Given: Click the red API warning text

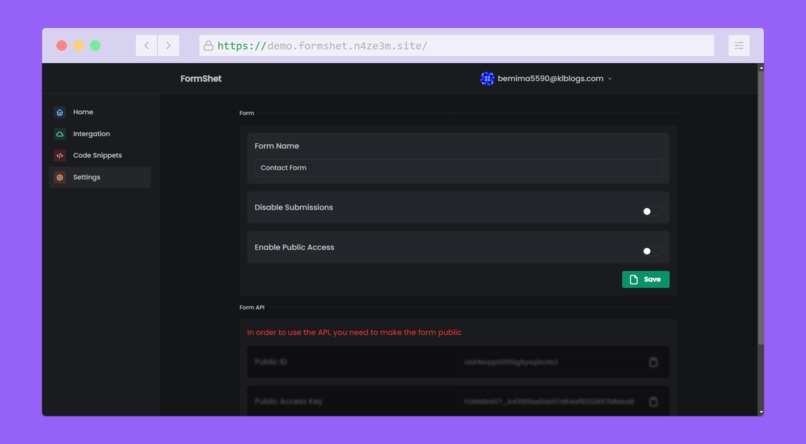Looking at the screenshot, I should click(354, 332).
